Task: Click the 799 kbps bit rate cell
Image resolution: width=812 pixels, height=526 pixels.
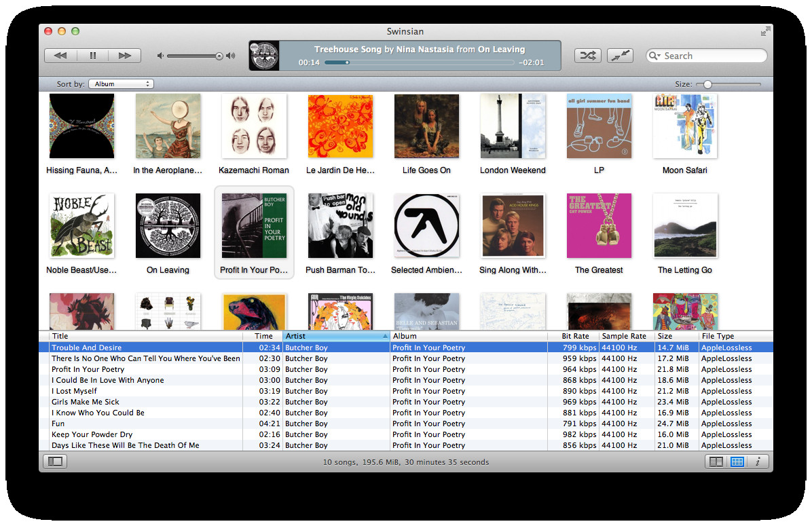Action: (580, 347)
